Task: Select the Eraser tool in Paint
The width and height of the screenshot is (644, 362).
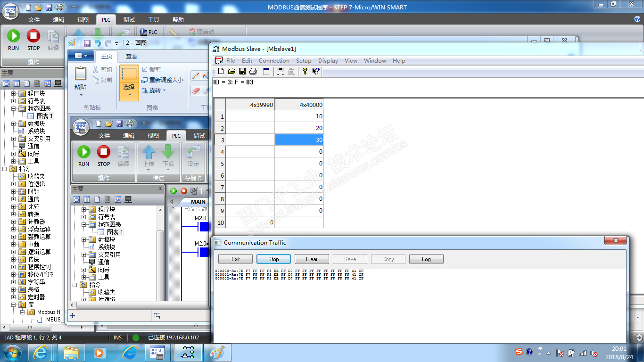Action: click(196, 90)
